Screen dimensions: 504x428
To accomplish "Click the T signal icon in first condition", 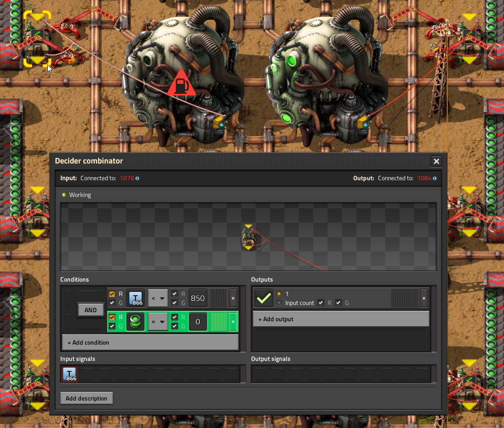I will [135, 298].
